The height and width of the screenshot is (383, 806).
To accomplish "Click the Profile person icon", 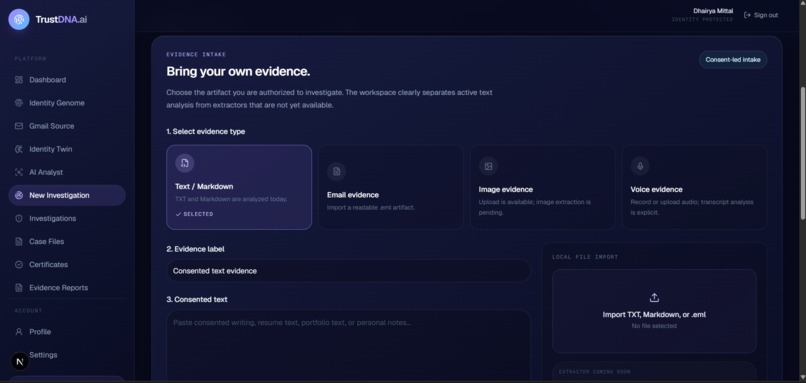I will coord(19,332).
